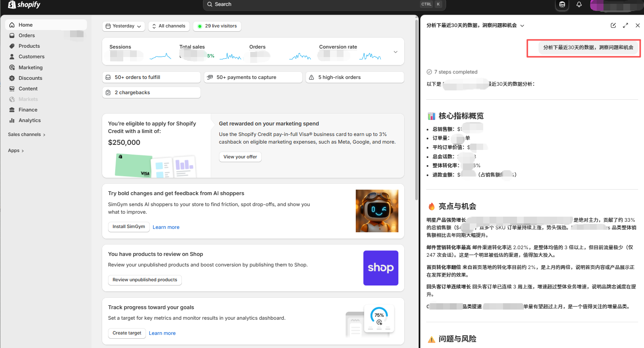Click the Discounts badge icon in the sidebar

12,78
